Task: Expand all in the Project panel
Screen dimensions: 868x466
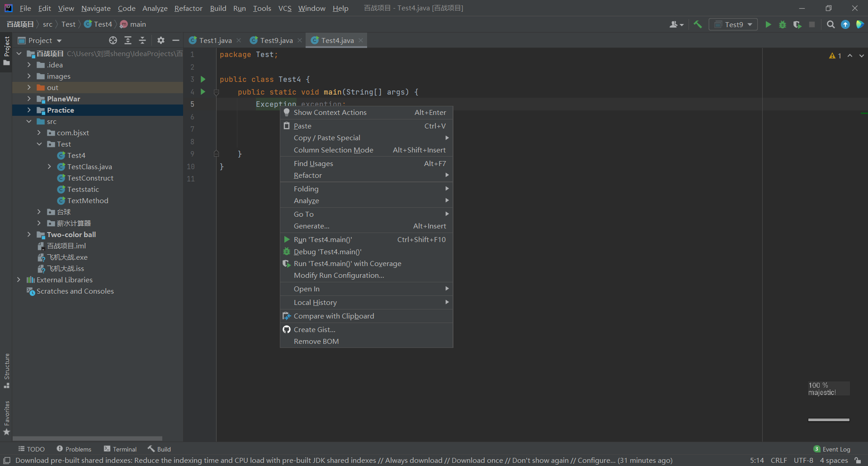Action: click(128, 40)
